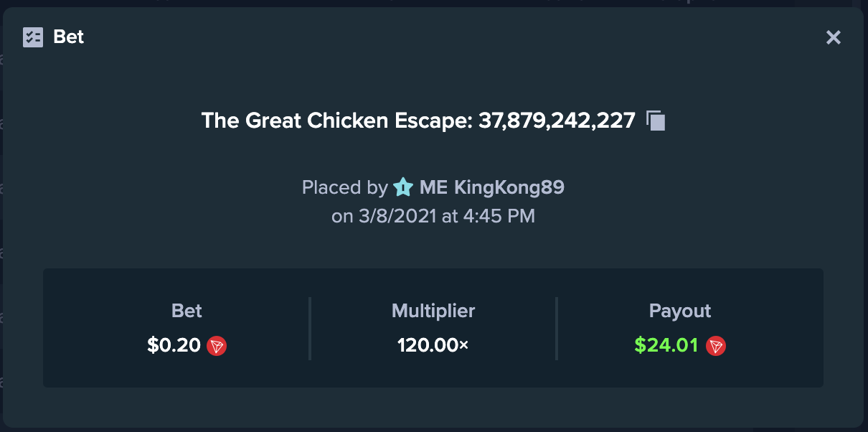
Task: Click the checklist icon beside Bet heading
Action: point(33,37)
